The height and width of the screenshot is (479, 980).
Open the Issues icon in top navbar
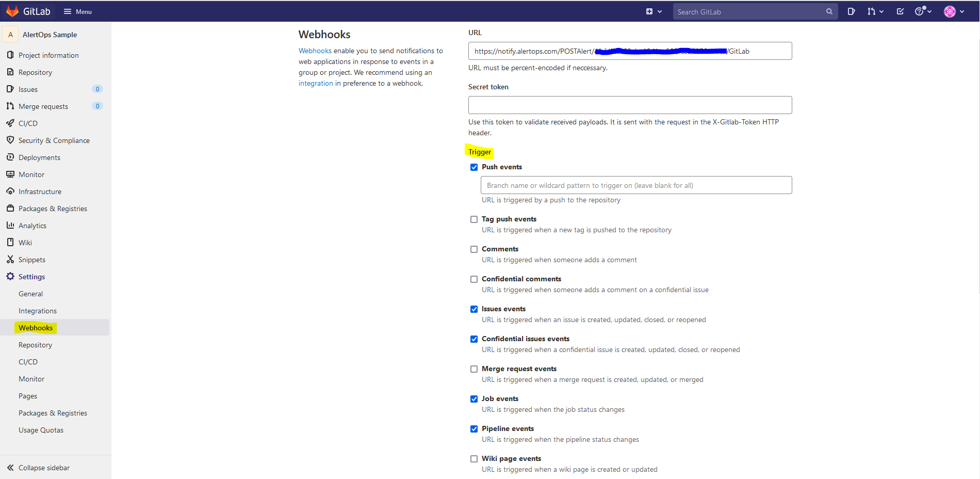(x=851, y=11)
